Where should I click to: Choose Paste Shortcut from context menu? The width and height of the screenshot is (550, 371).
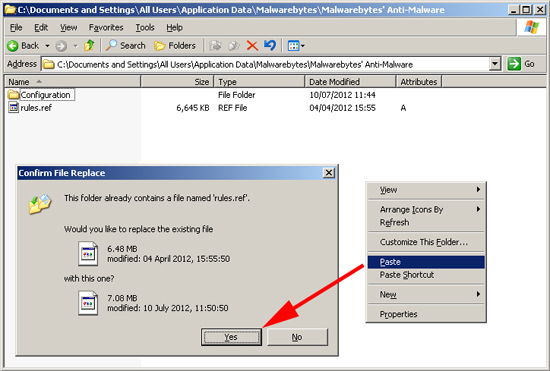426,275
